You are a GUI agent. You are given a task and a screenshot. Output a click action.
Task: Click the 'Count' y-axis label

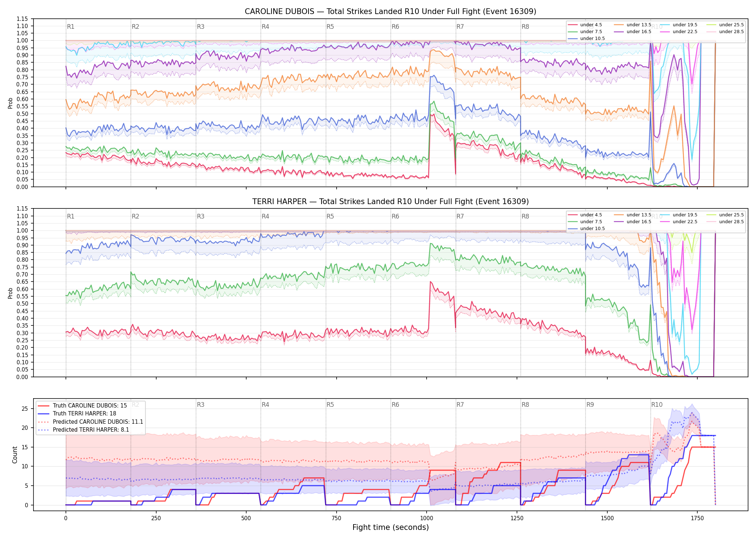click(15, 455)
